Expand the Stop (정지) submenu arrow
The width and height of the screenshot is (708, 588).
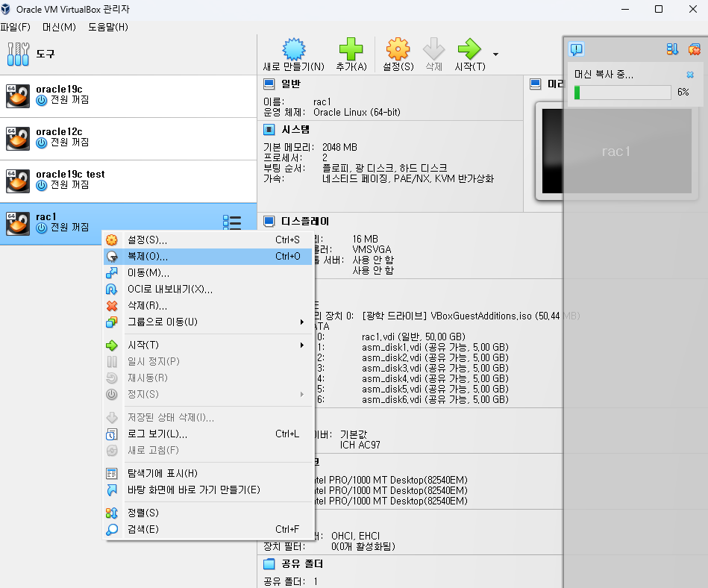pyautogui.click(x=301, y=394)
